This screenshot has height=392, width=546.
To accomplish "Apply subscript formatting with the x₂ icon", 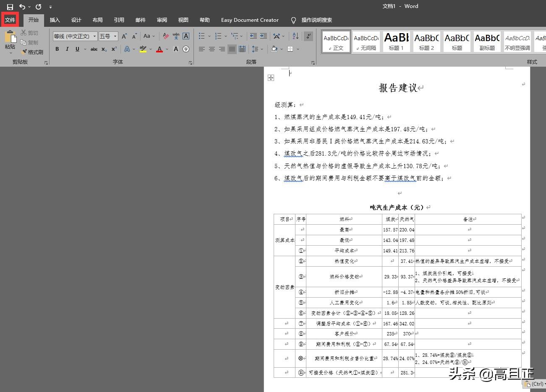I will coord(103,49).
